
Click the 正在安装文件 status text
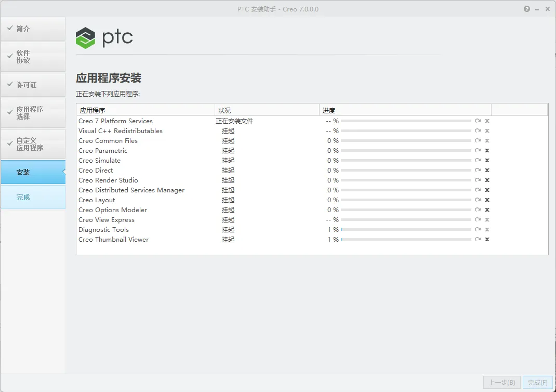(x=234, y=121)
